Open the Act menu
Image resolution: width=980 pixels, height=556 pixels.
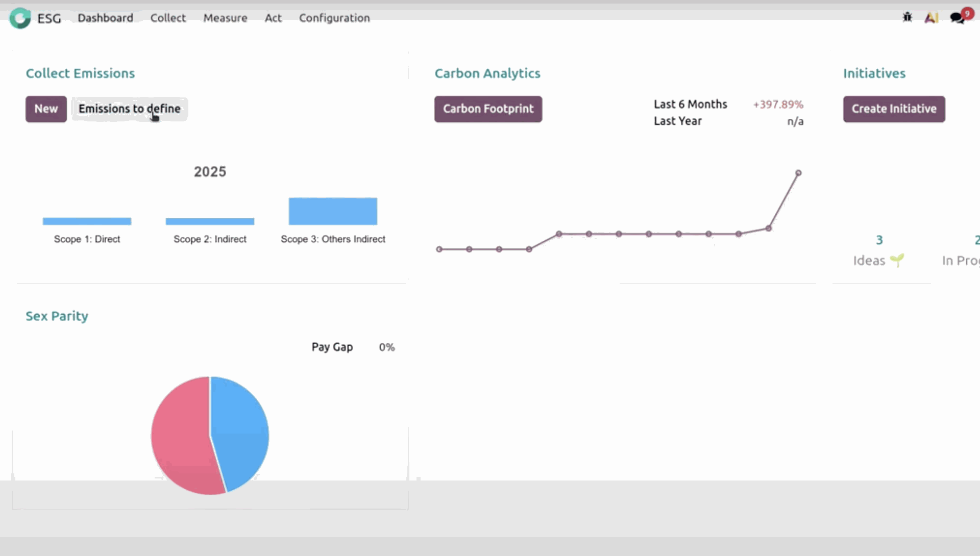273,18
